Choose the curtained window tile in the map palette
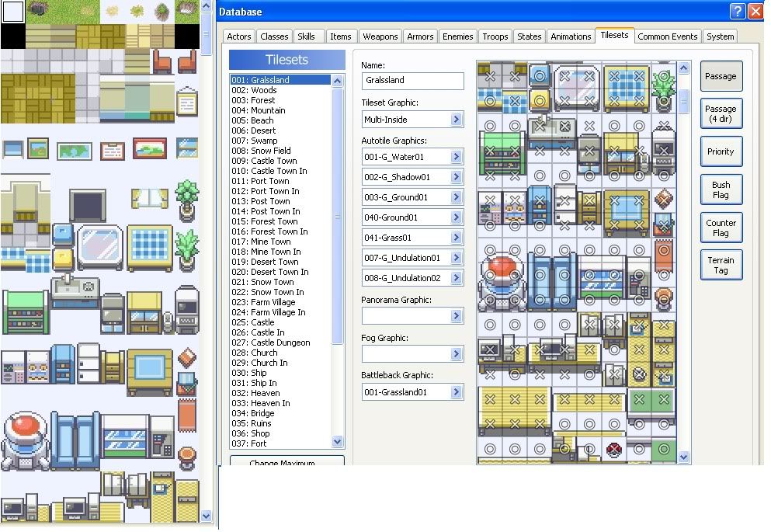 pyautogui.click(x=150, y=198)
